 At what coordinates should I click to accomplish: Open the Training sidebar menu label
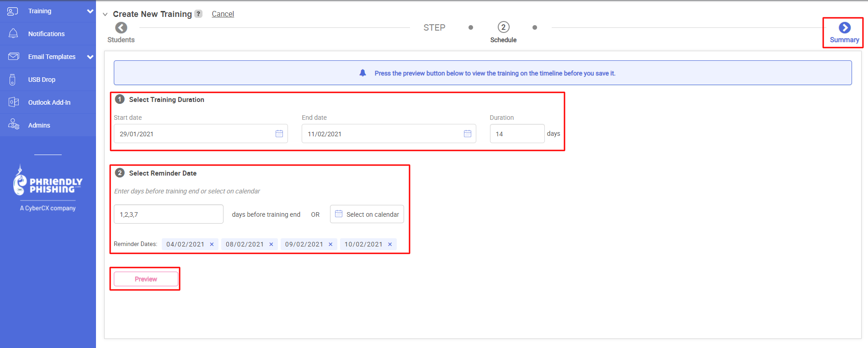[x=40, y=11]
